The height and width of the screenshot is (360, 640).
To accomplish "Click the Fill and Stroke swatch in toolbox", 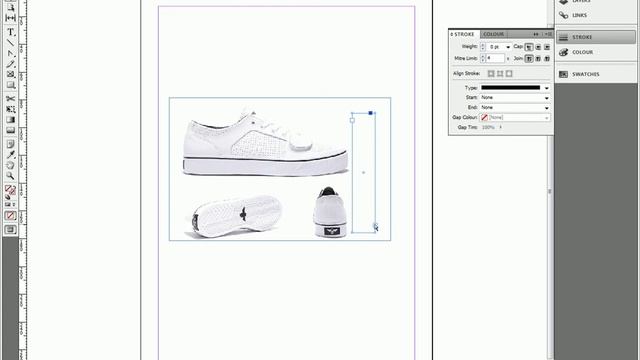I will 10,190.
